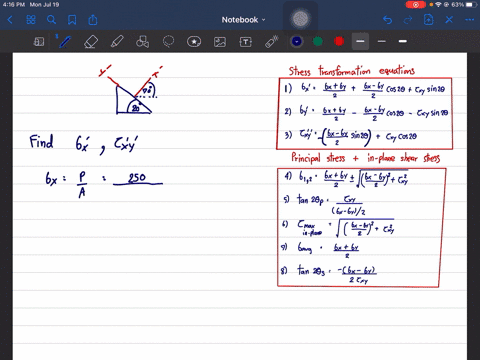The height and width of the screenshot is (360, 480).
Task: Tap the circular center avatar button
Action: pos(300,19)
